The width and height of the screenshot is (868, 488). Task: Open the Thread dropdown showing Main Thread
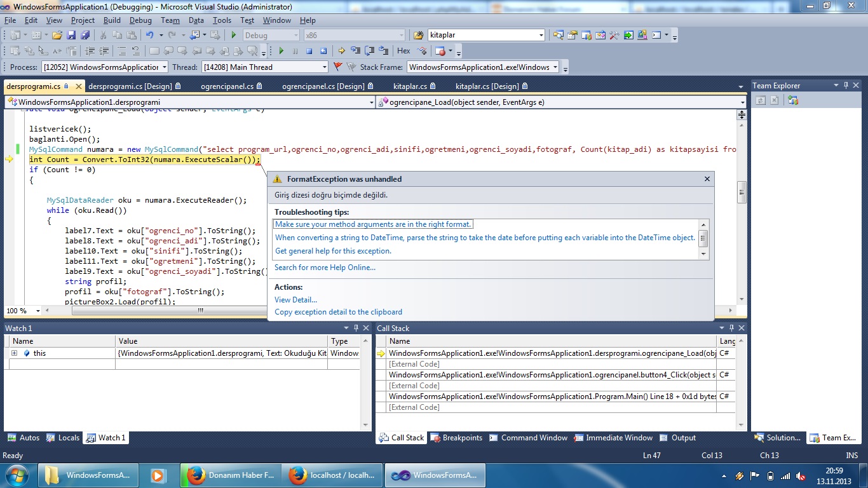(265, 67)
